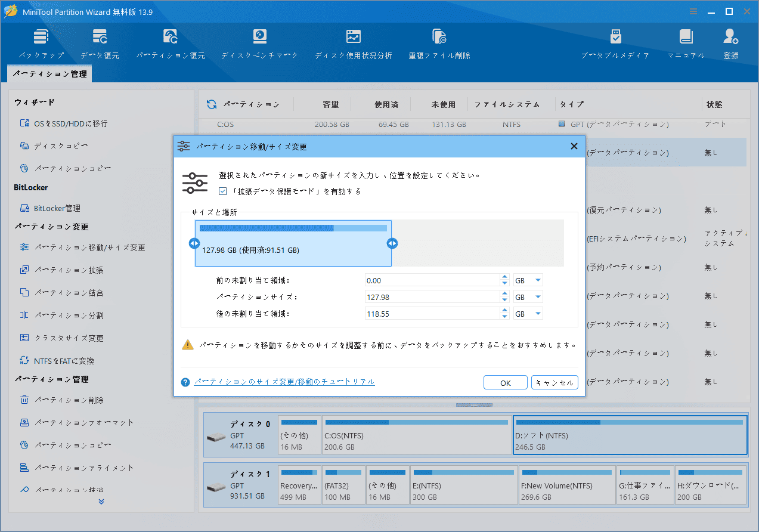The width and height of the screenshot is (759, 532).
Task: Select パーティションアライメント in sidebar
Action: click(x=77, y=468)
